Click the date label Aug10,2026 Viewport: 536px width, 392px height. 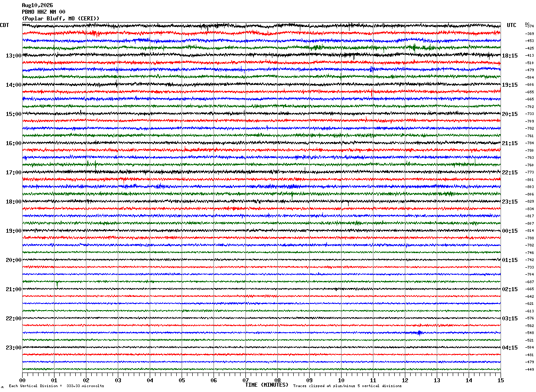(x=37, y=5)
